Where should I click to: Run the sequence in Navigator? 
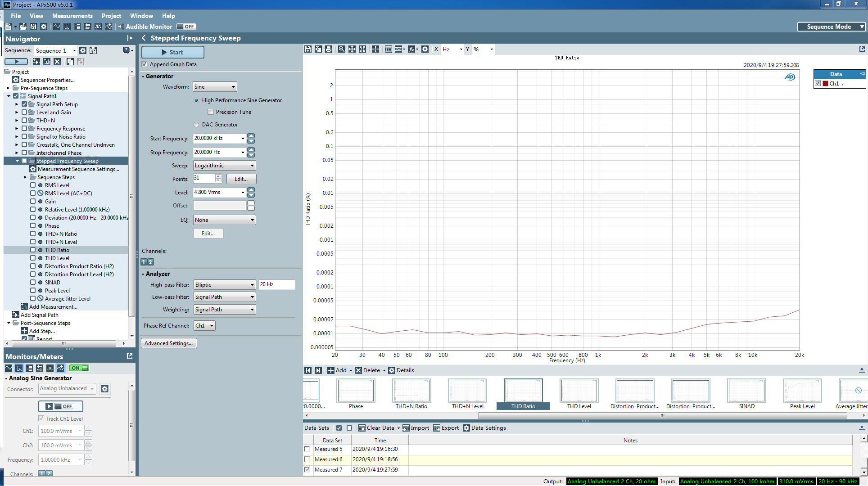point(16,62)
